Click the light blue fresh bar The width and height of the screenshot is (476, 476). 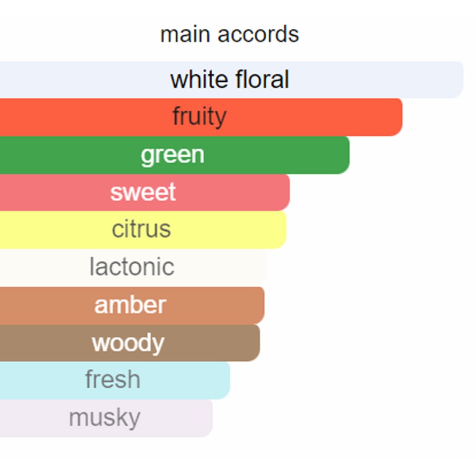tap(115, 380)
